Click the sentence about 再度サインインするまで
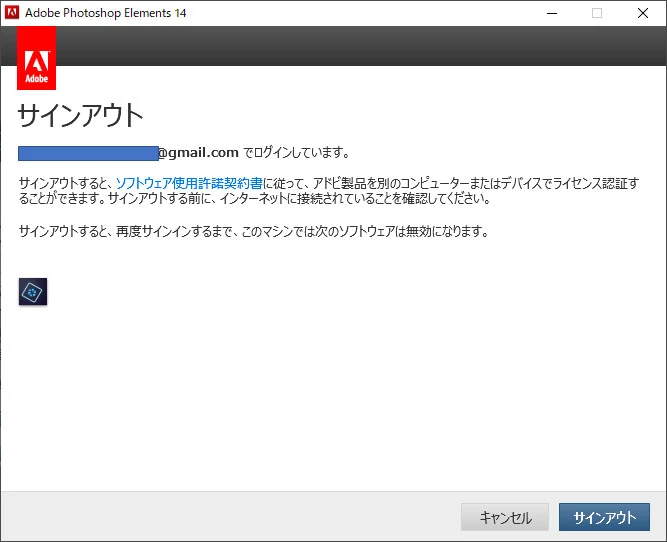The width and height of the screenshot is (667, 542). click(x=254, y=231)
